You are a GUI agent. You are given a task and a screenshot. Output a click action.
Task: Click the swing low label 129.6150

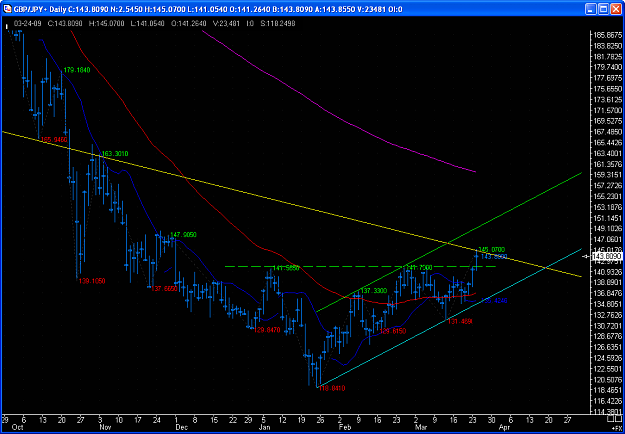click(x=393, y=331)
